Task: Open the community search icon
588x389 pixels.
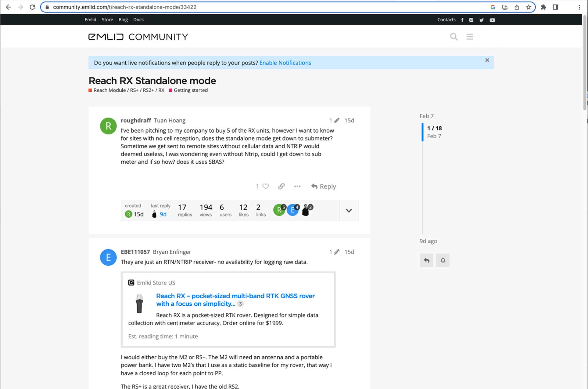Action: click(454, 37)
